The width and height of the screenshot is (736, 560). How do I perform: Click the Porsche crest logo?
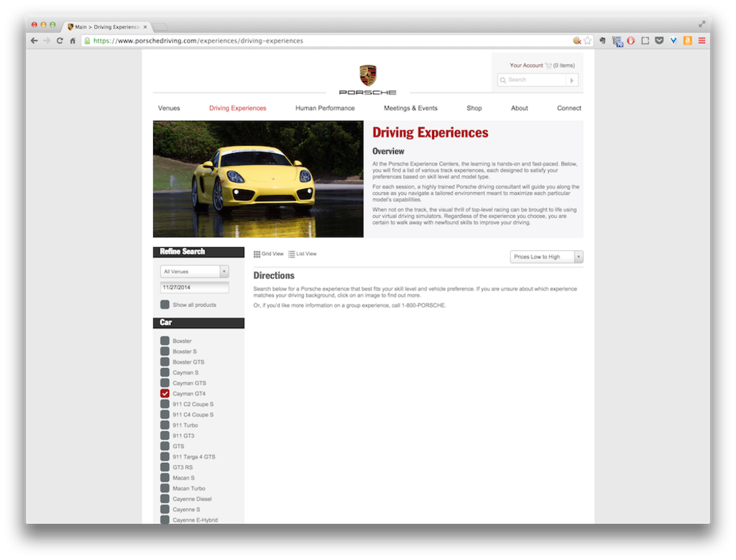coord(367,75)
